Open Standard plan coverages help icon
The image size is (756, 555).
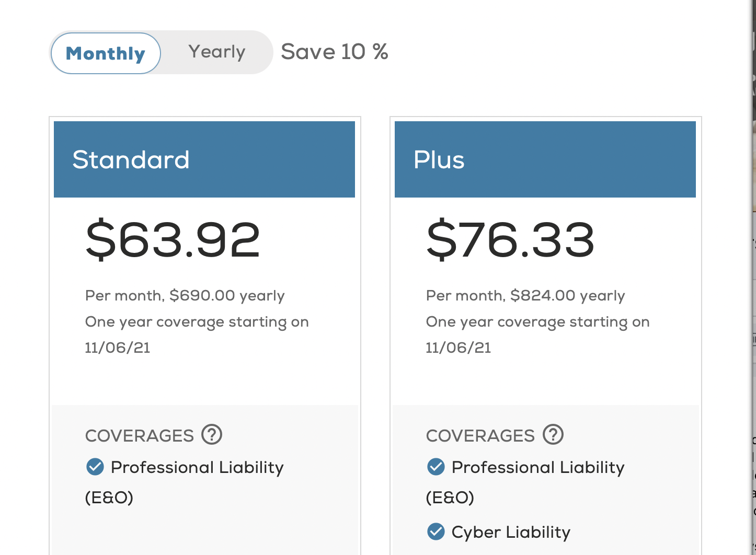(212, 434)
